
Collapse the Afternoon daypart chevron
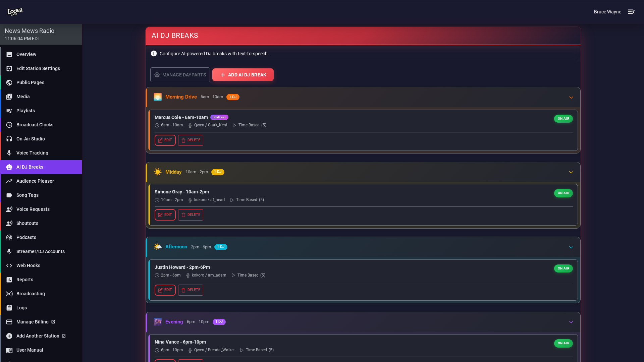(571, 247)
